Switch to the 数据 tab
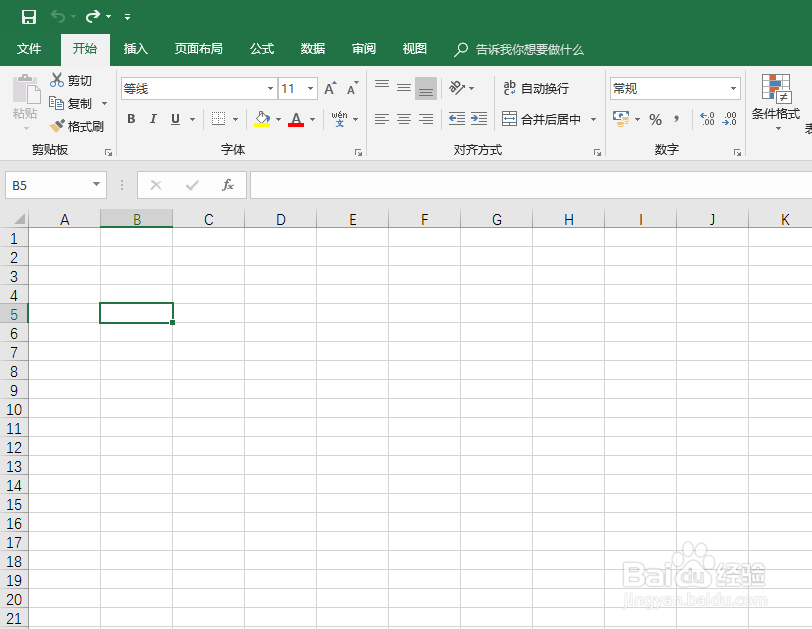 [x=313, y=49]
